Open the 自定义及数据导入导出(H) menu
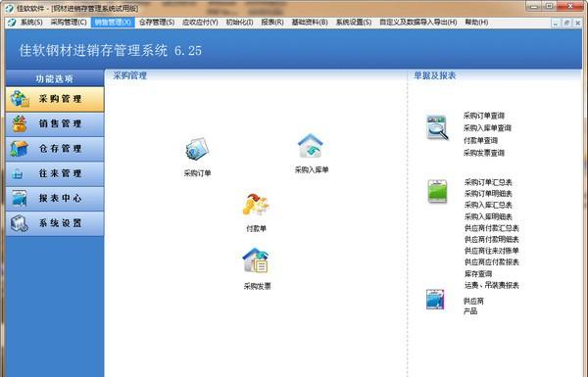The height and width of the screenshot is (377, 588). (418, 23)
